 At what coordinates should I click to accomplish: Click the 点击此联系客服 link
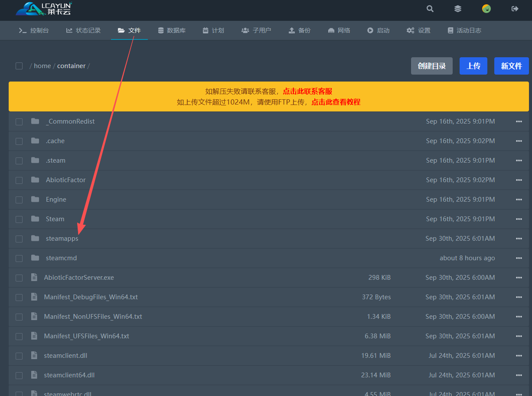307,91
